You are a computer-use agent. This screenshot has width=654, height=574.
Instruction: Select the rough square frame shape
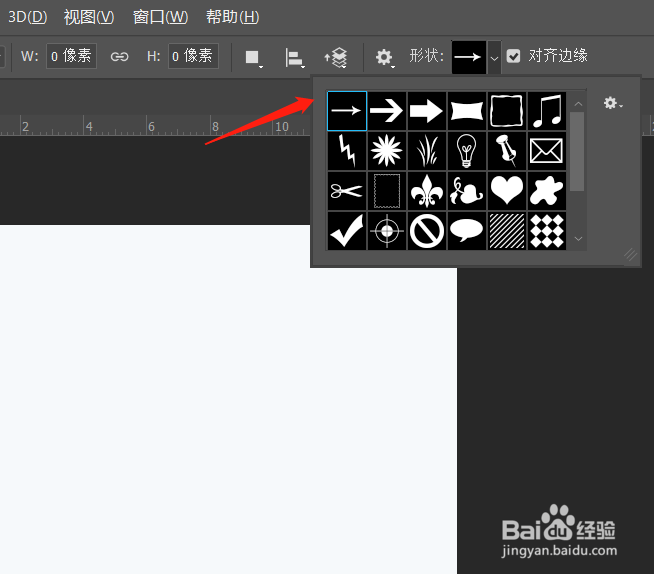(x=506, y=111)
